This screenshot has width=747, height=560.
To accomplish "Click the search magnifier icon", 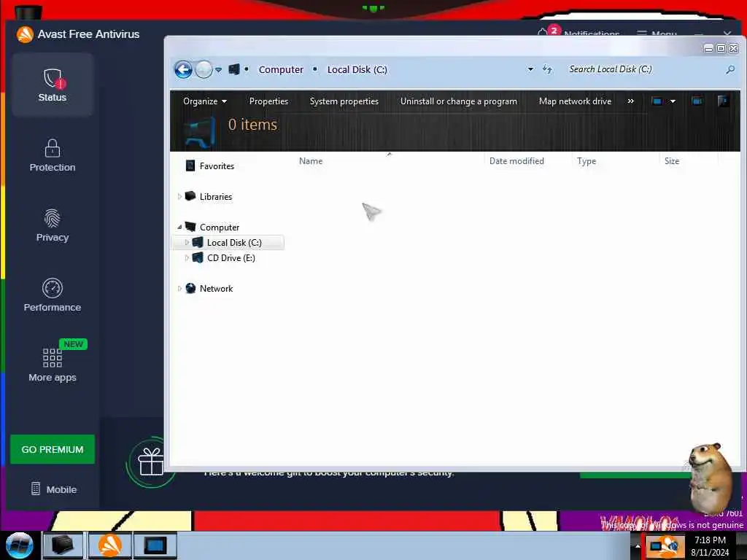I will tap(729, 70).
